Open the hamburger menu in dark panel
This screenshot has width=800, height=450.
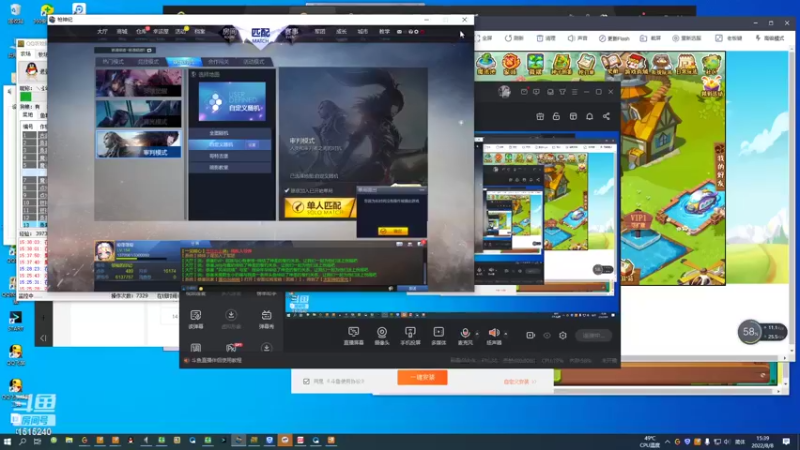574,92
